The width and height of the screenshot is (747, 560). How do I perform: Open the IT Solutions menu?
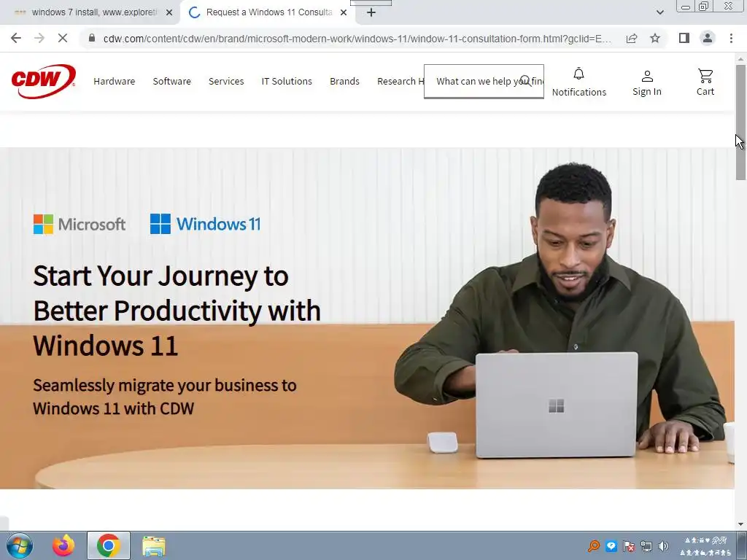point(287,82)
